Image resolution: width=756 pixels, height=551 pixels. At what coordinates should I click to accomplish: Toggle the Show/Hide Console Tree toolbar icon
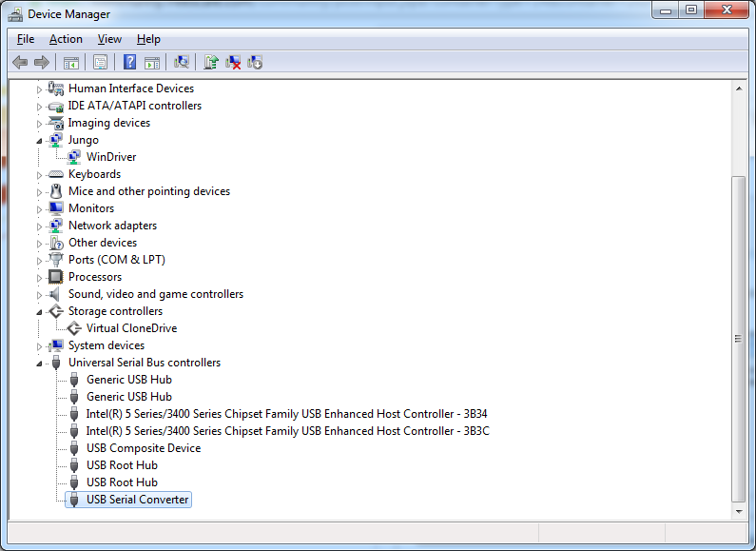pyautogui.click(x=71, y=62)
